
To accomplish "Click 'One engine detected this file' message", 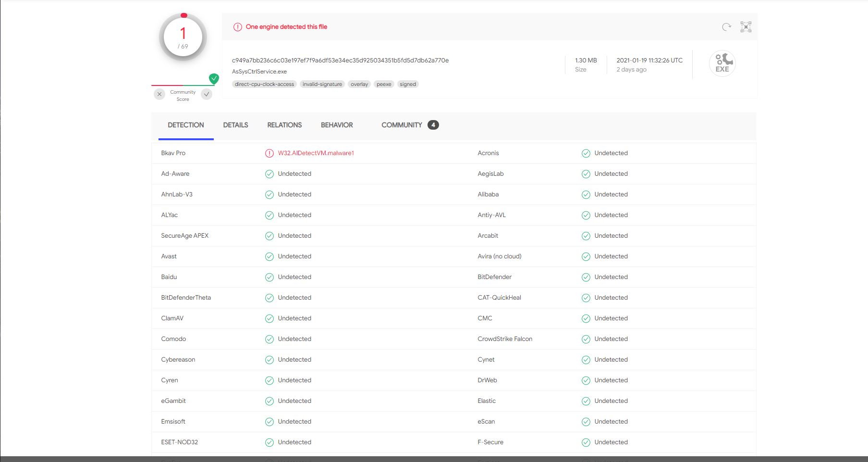I will point(286,27).
